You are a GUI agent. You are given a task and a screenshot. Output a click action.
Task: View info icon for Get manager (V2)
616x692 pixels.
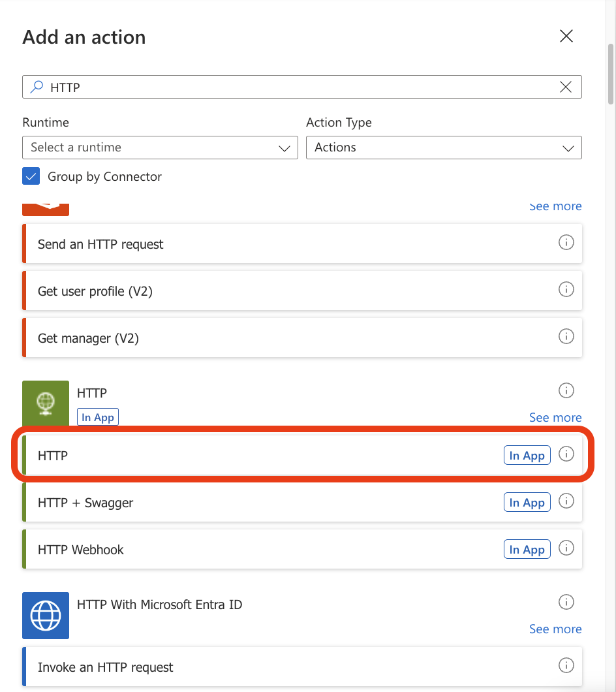point(566,336)
